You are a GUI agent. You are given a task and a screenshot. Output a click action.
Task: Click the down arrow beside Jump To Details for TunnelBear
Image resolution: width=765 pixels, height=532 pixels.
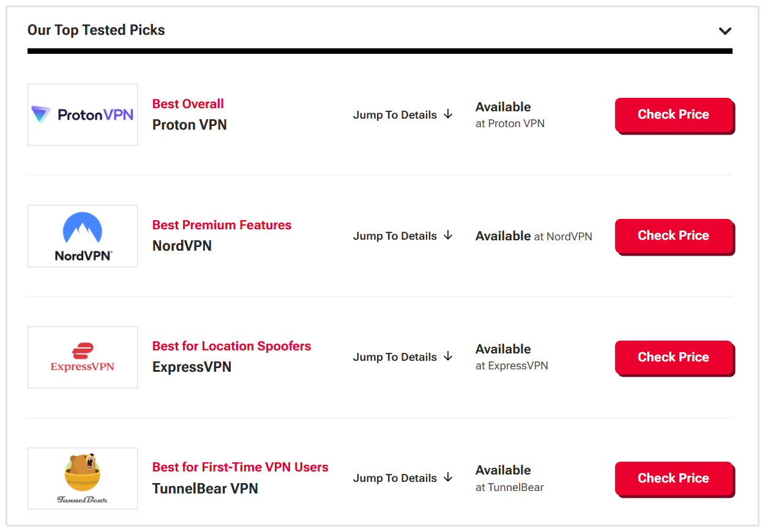point(449,478)
